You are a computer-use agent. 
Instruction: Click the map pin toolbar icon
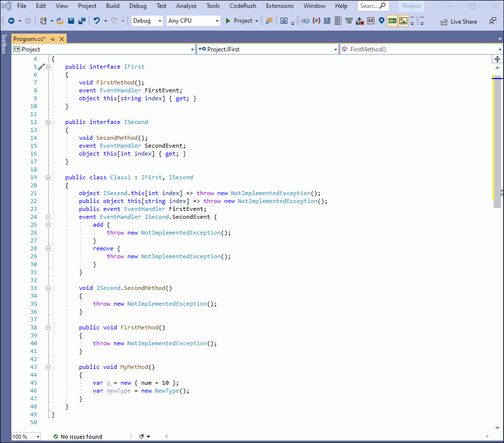click(380, 21)
